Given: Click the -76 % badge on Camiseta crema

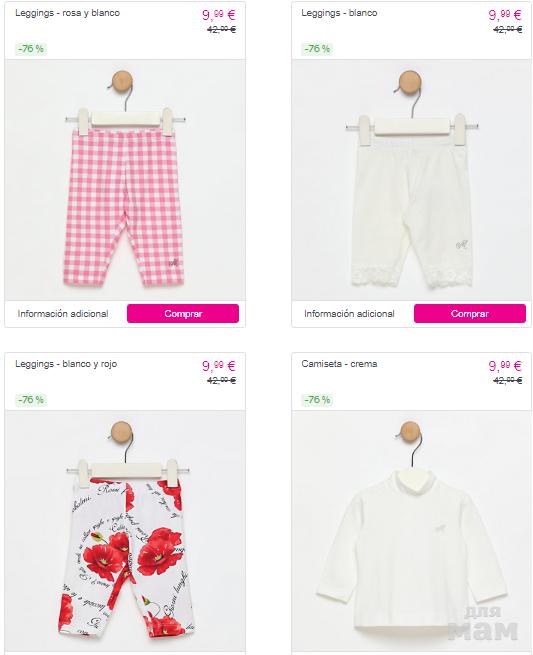Looking at the screenshot, I should point(317,400).
